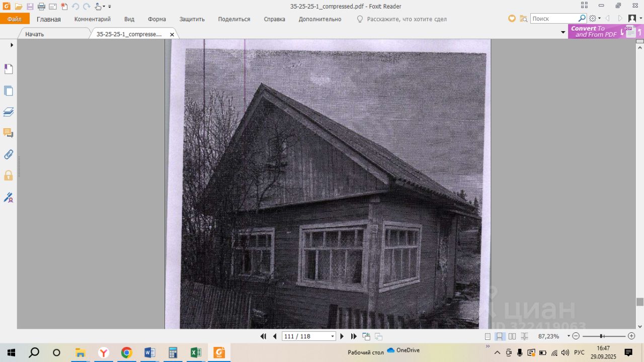This screenshot has height=362, width=644.
Task: Open the Pages thumbnails panel
Action: pyautogui.click(x=9, y=90)
